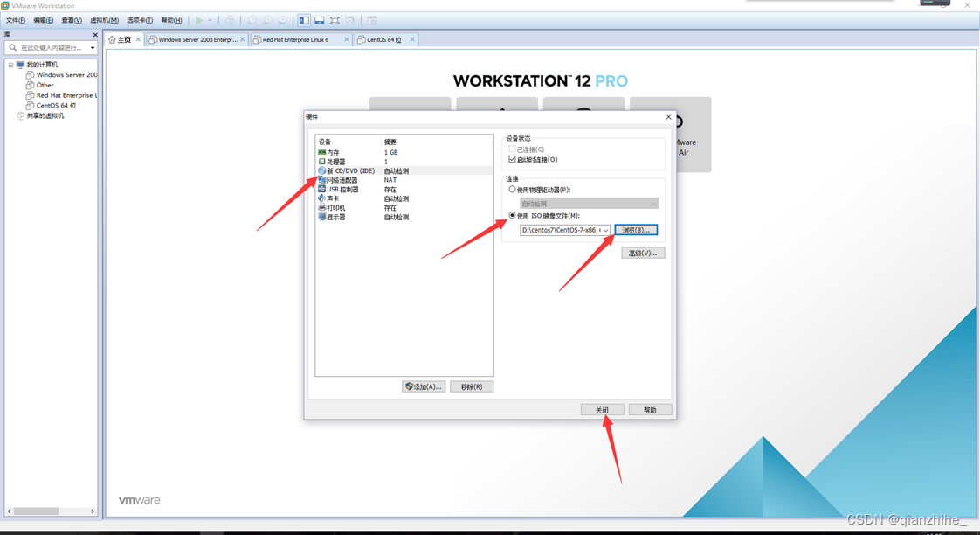Close the 硬件 dialog with X

(668, 117)
